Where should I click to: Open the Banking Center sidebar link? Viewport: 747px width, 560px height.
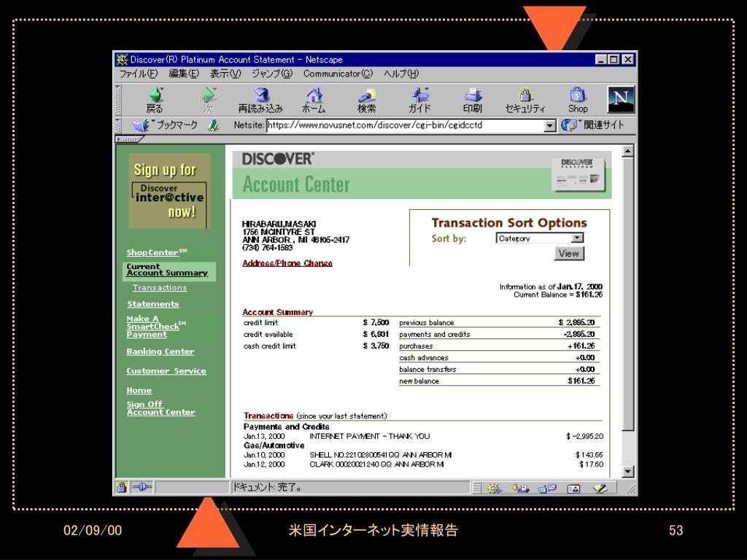click(160, 351)
